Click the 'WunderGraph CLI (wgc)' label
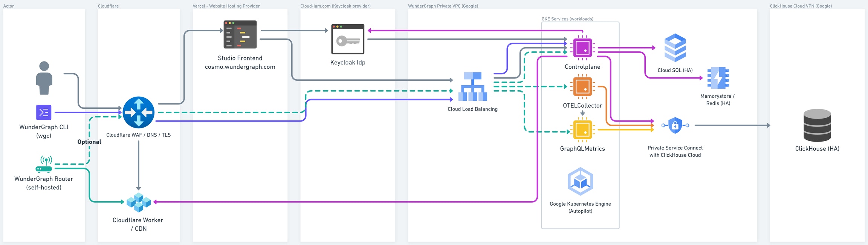The height and width of the screenshot is (245, 868). (44, 131)
